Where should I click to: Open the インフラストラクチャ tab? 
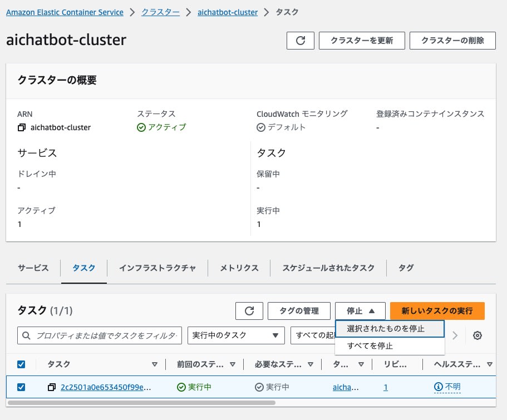click(157, 268)
